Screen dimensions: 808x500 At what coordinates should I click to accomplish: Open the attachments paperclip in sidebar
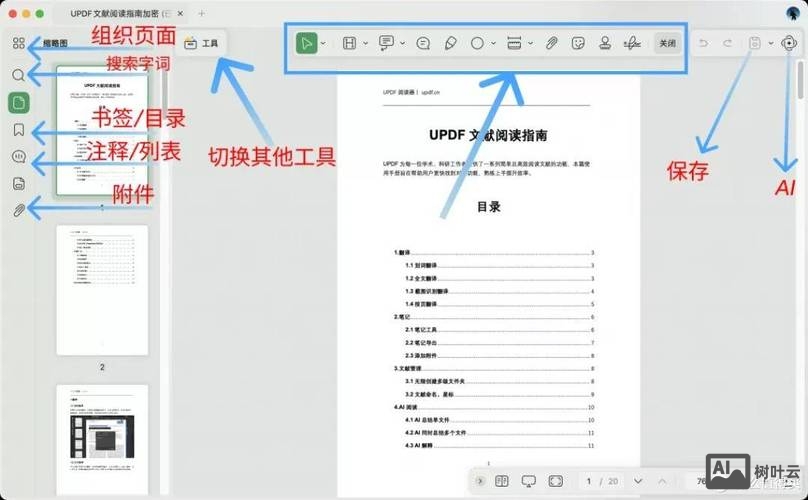click(19, 210)
